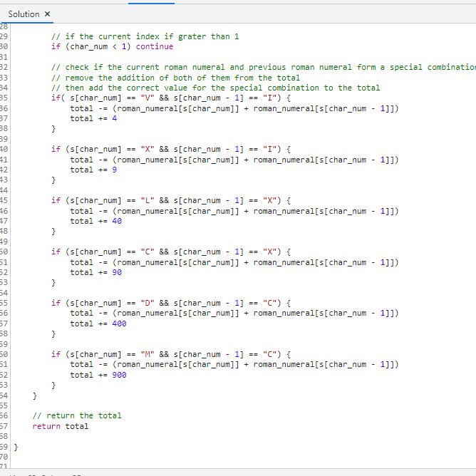The width and height of the screenshot is (476, 476).
Task: Click the if condition comparing "L" and "X"
Action: (x=171, y=201)
